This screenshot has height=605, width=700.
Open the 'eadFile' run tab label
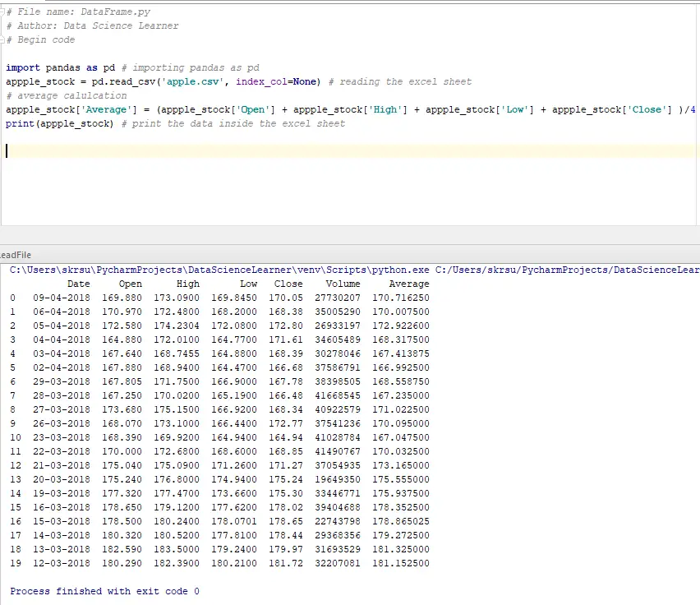16,255
